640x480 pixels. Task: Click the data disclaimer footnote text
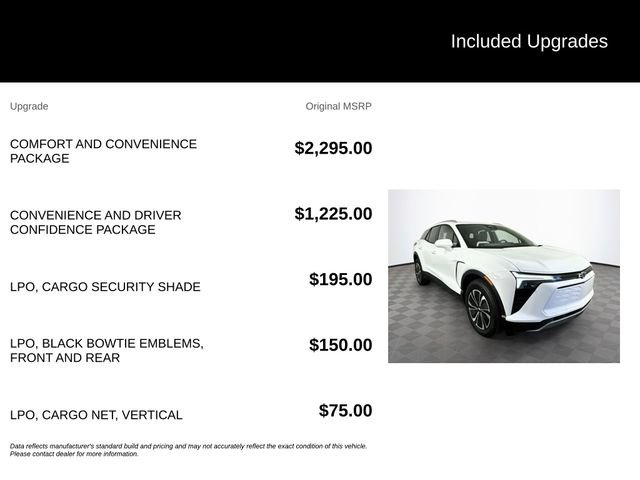pos(188,450)
